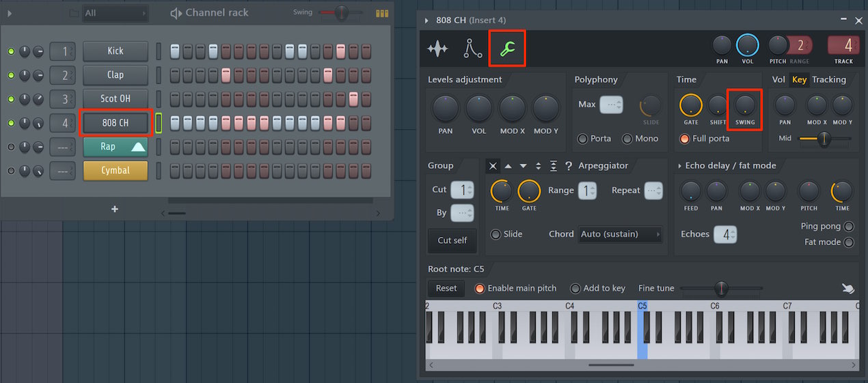Click the MOD Y knob in Levels adjustment
The image size is (868, 383).
[545, 109]
